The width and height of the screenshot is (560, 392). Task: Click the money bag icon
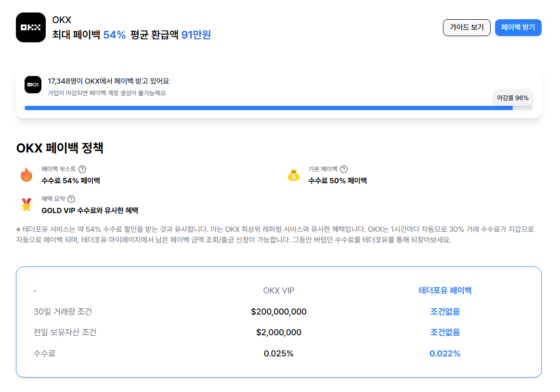(x=294, y=175)
